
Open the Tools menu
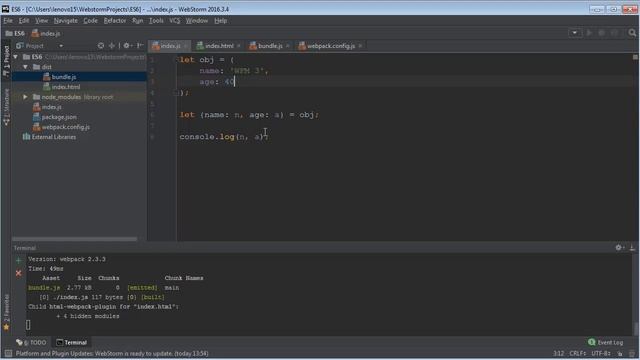click(156, 20)
